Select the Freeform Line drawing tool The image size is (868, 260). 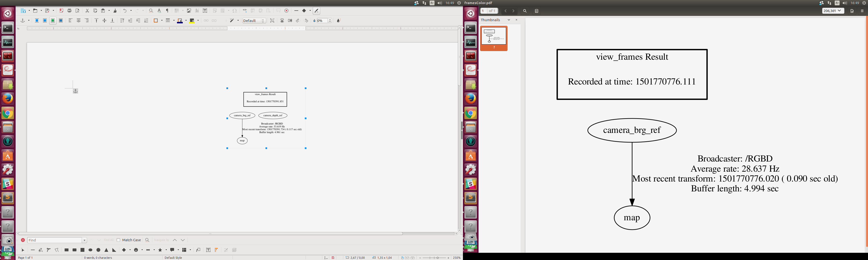tap(41, 250)
